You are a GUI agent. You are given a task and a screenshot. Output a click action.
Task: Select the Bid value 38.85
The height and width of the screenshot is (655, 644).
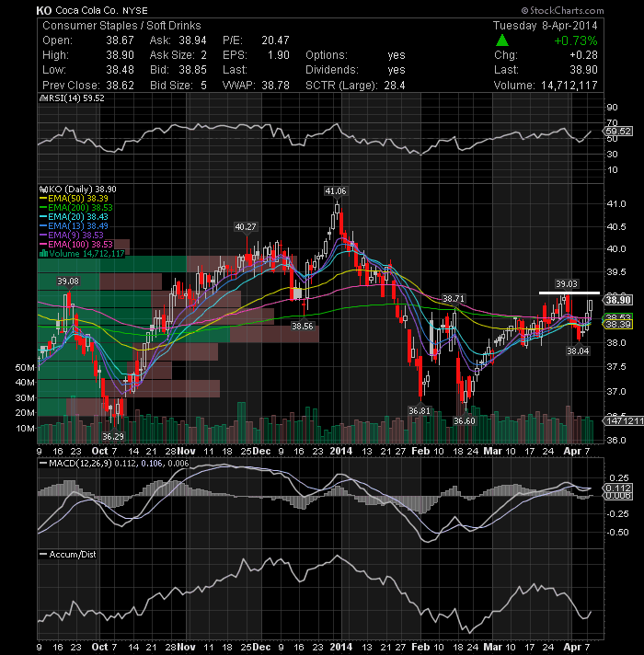coord(192,70)
